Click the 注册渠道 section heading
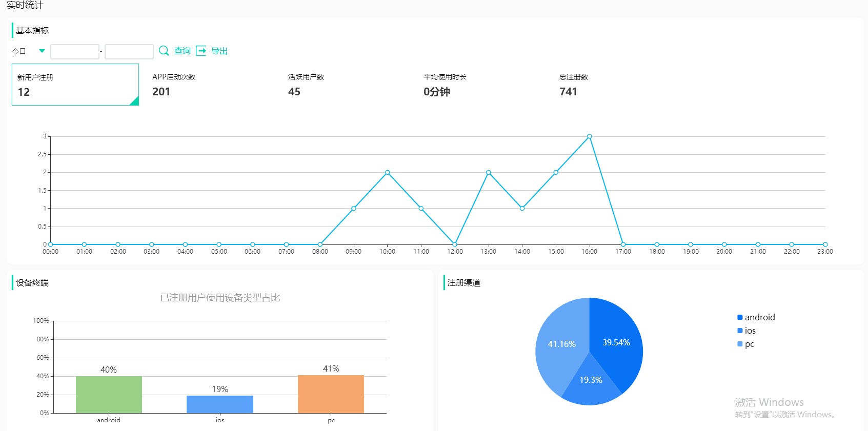Image resolution: width=868 pixels, height=431 pixels. (x=464, y=282)
